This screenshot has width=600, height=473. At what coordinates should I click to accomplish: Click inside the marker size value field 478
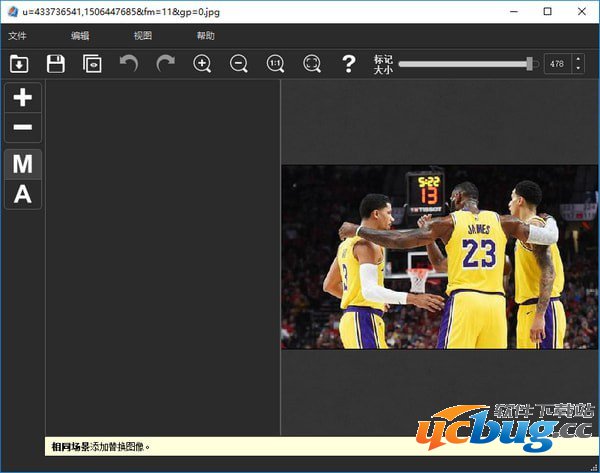557,64
